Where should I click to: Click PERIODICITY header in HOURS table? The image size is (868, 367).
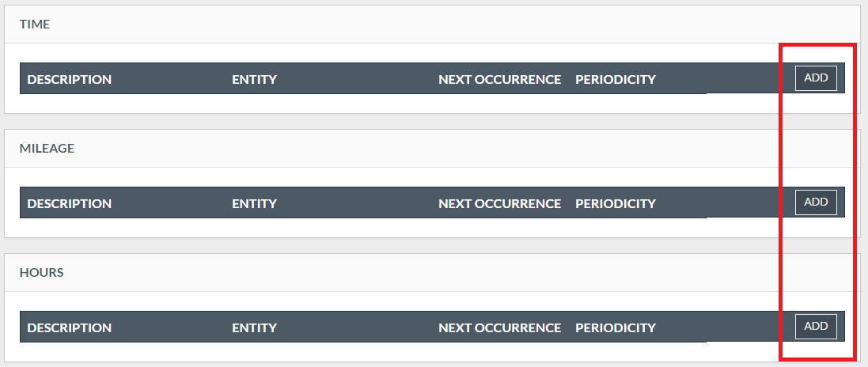click(615, 327)
